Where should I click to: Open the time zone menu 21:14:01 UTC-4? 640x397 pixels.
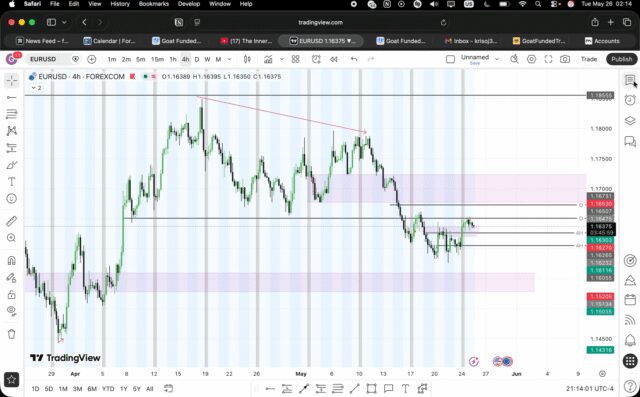click(x=589, y=388)
